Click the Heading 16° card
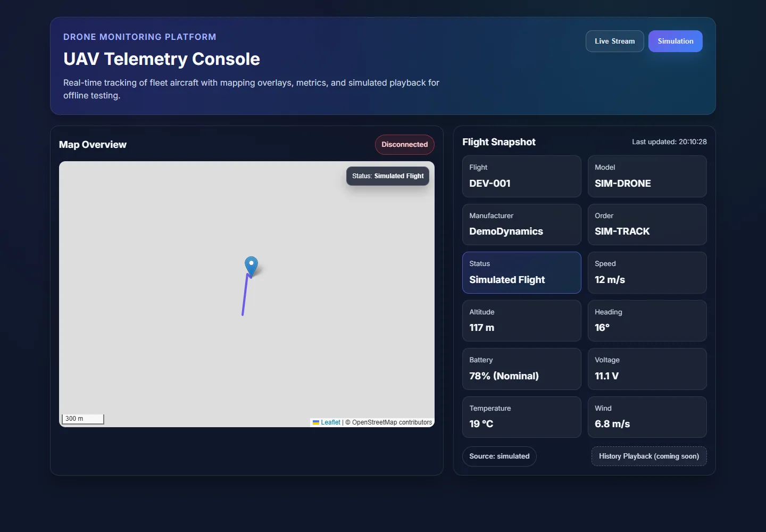 [647, 321]
